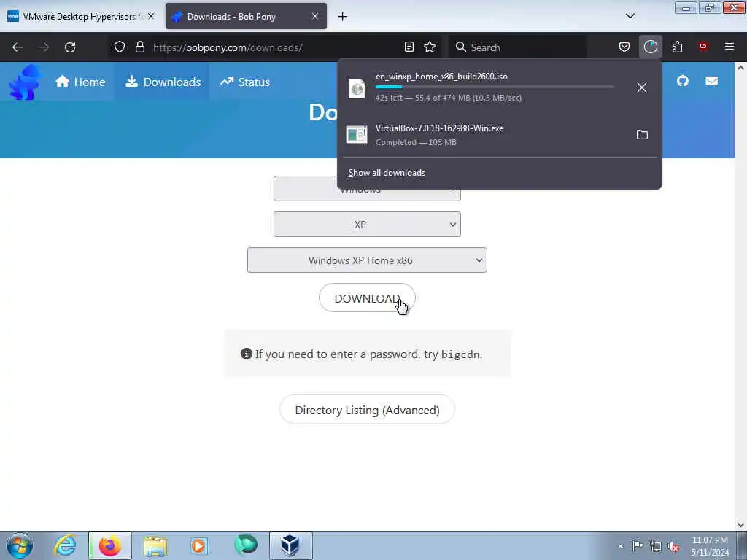Reload the page with the refresh icon
This screenshot has height=560, width=747.
70,47
